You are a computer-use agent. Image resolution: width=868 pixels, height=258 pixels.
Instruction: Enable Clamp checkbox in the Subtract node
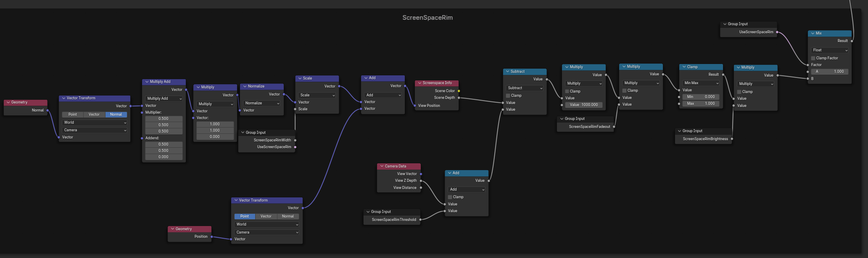pos(508,96)
